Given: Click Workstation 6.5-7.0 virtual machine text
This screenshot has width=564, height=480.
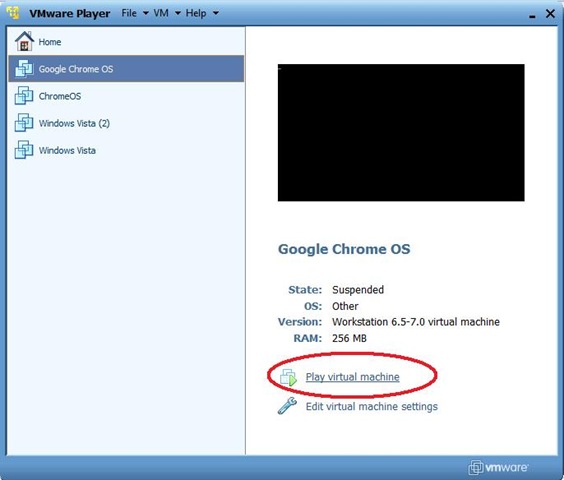Looking at the screenshot, I should (x=416, y=322).
